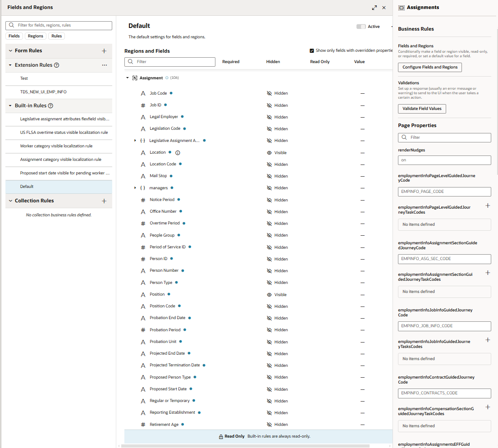Click the Validate Field Values button
The image size is (498, 448).
422,109
